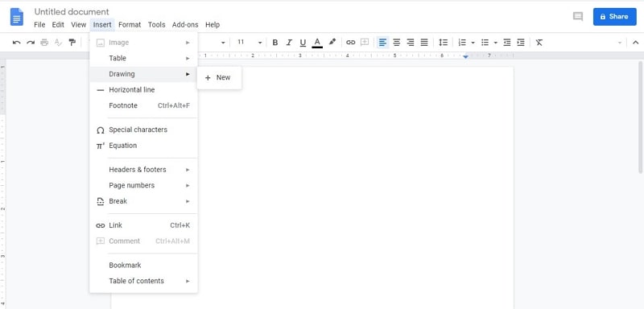Select Justify alignment
The image size is (644, 309).
pyautogui.click(x=425, y=43)
